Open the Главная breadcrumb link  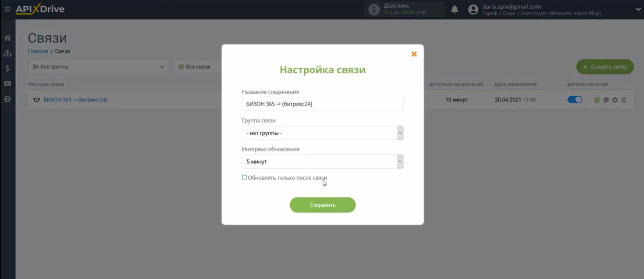[x=38, y=51]
